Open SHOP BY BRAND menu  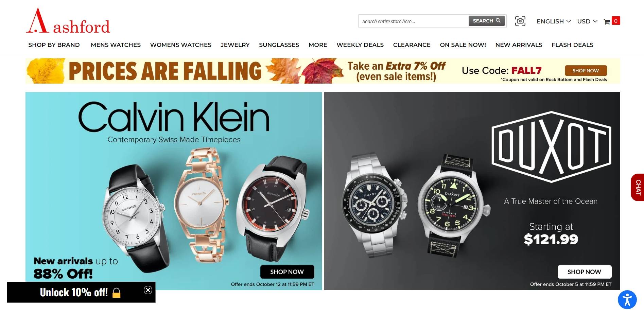click(54, 45)
